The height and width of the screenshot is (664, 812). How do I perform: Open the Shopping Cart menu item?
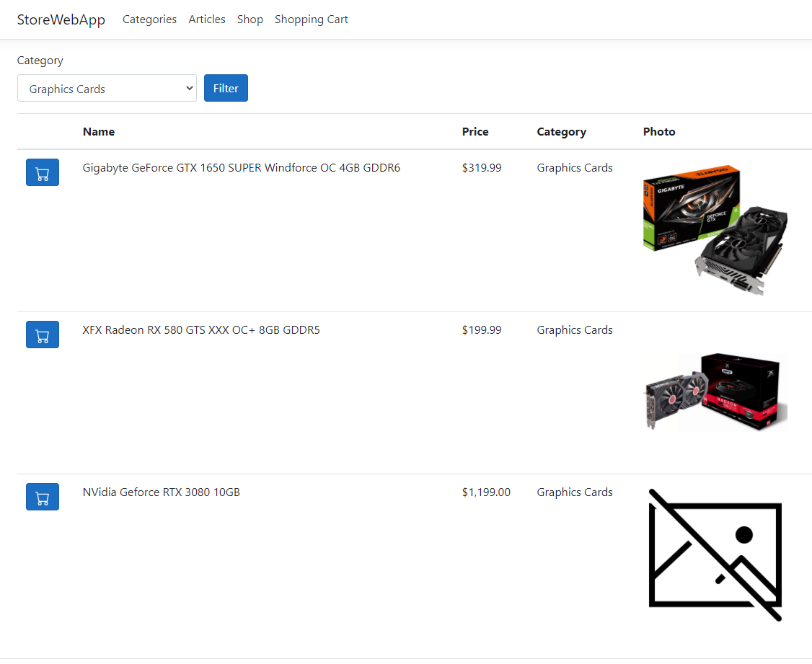pos(312,19)
